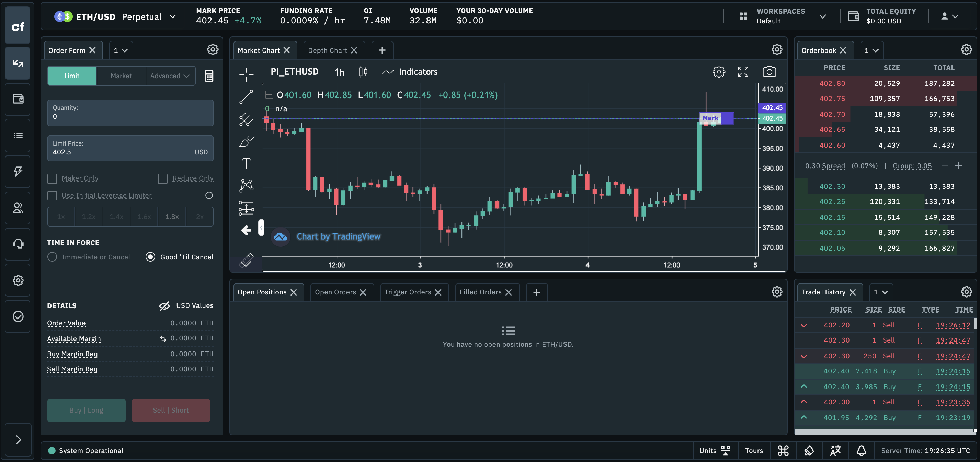The height and width of the screenshot is (462, 980).
Task: Select the Brush drawing tool on chart
Action: click(246, 141)
